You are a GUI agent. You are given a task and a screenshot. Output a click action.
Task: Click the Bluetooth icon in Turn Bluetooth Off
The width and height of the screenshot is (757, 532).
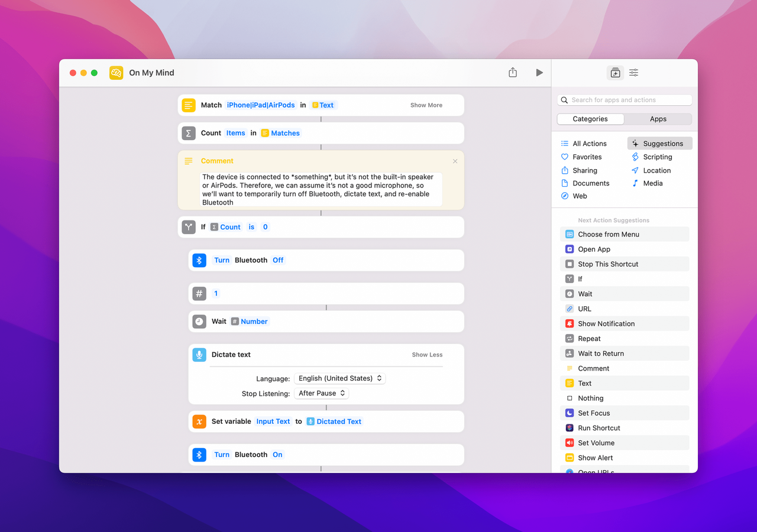(x=199, y=260)
